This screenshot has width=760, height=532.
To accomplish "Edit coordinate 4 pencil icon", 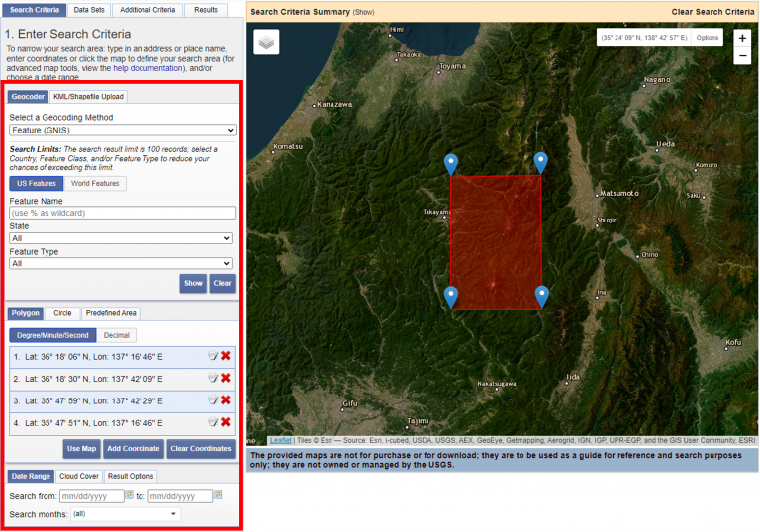I will coord(213,422).
